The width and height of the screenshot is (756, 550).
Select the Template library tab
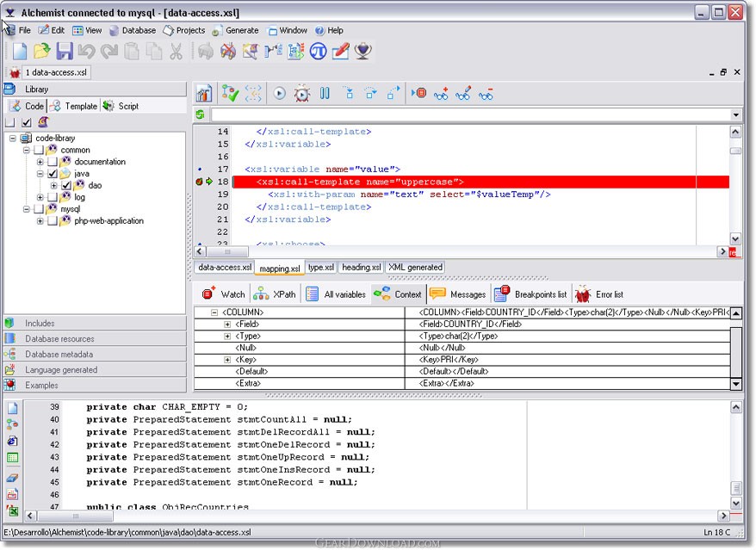click(x=75, y=106)
